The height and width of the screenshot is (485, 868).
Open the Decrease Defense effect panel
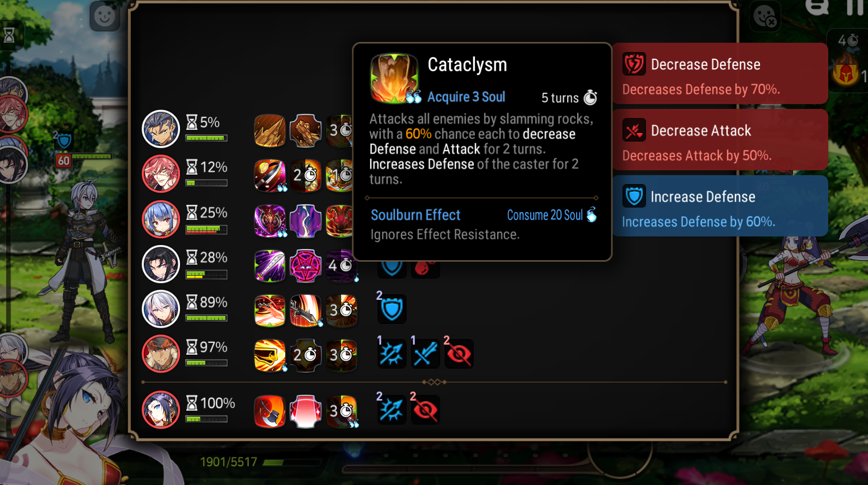click(720, 73)
